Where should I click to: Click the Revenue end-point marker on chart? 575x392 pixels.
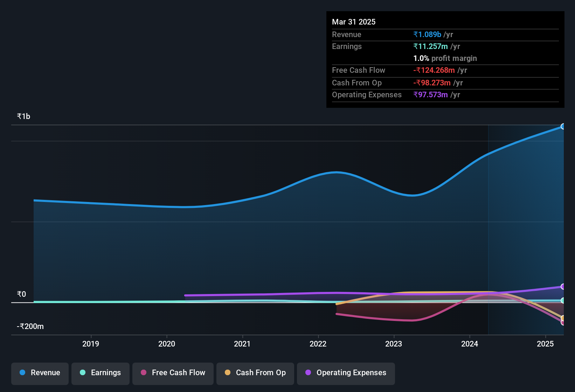click(563, 126)
